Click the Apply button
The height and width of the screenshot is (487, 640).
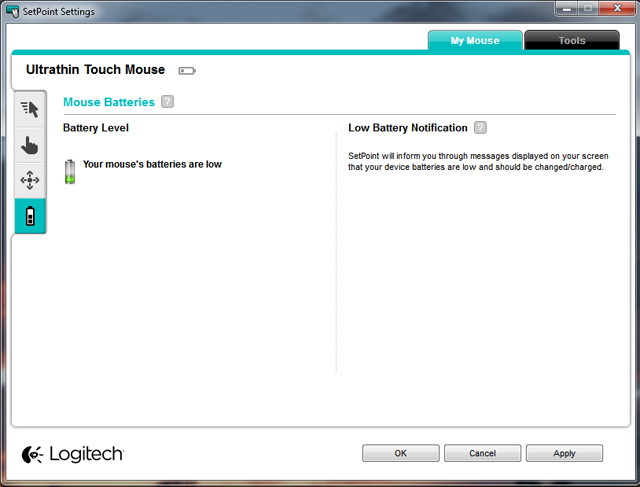click(x=564, y=453)
